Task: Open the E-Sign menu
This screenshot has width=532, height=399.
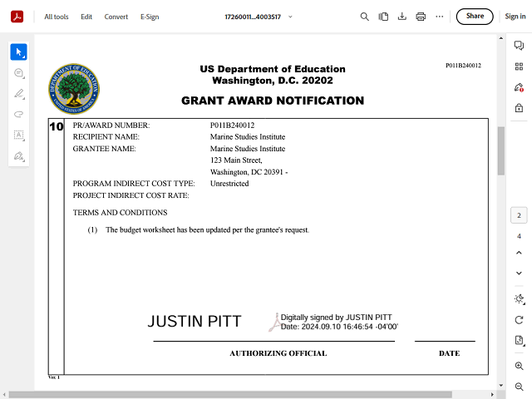Action: coord(150,17)
